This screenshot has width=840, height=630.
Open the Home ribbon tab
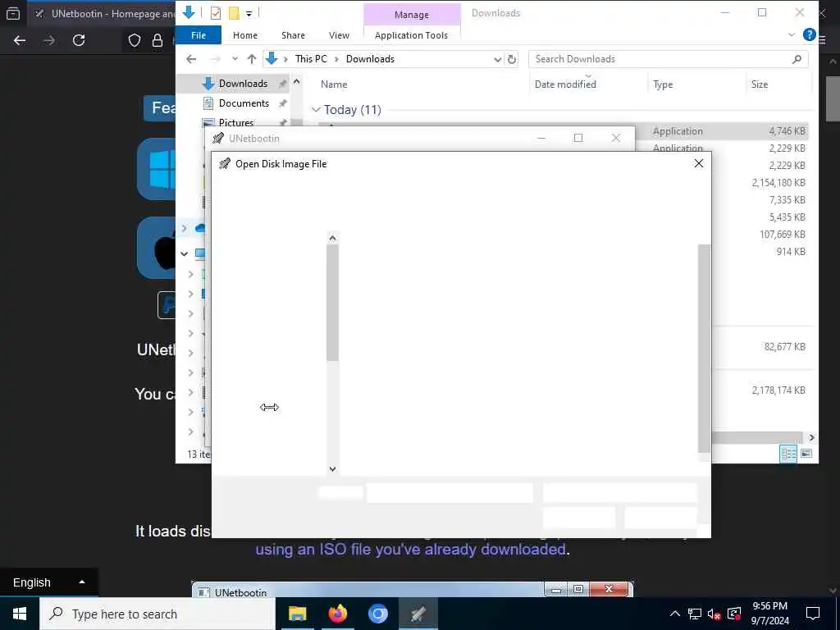245,35
